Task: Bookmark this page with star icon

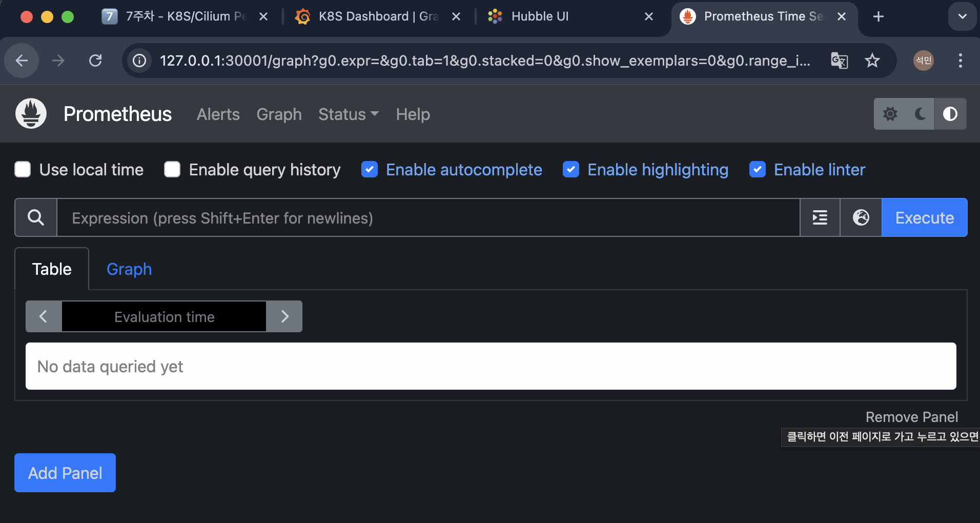Action: (872, 61)
